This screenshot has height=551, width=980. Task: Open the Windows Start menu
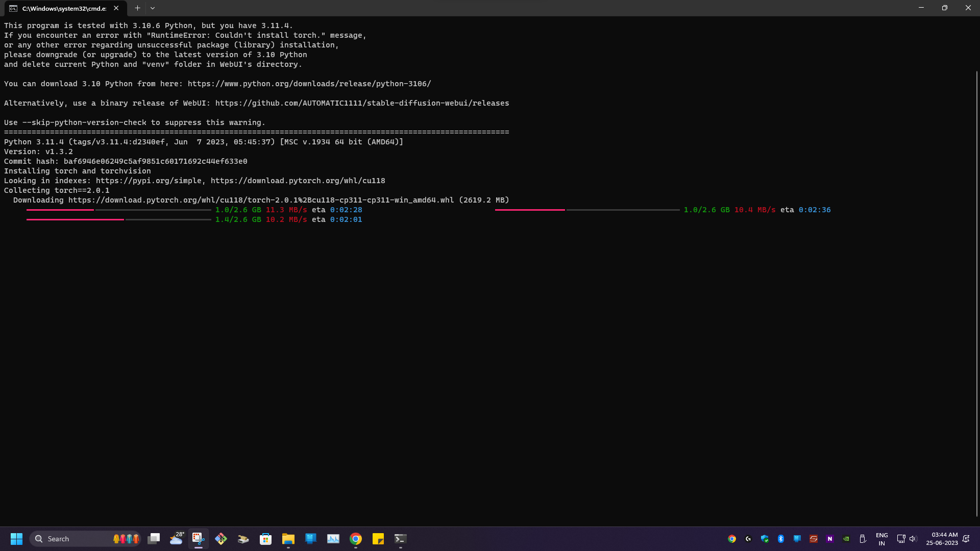click(16, 539)
